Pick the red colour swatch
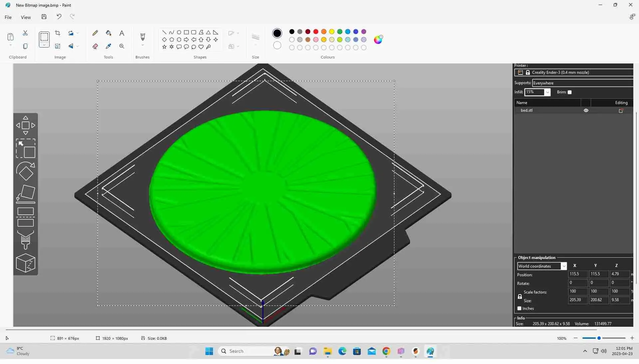639x364 pixels. tap(316, 32)
